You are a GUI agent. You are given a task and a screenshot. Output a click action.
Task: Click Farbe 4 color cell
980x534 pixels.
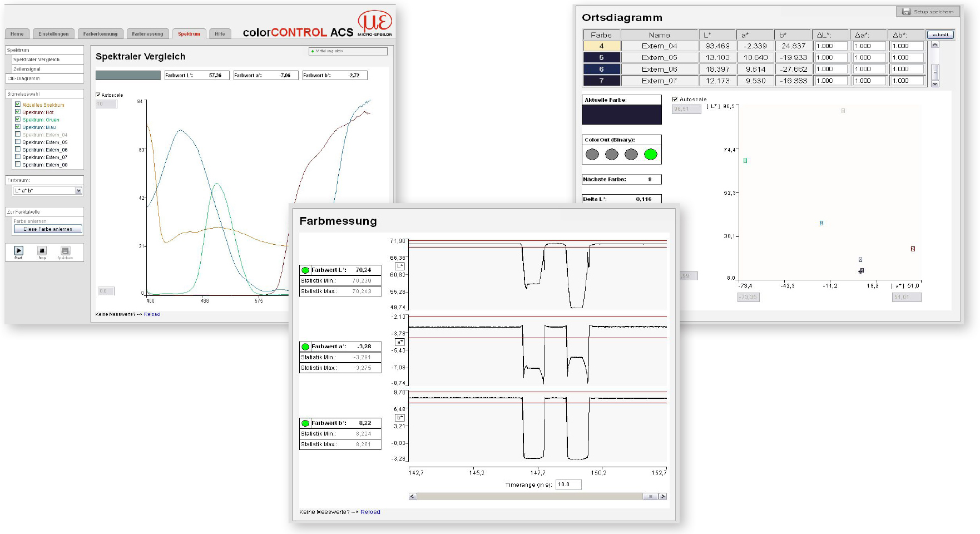(x=601, y=46)
